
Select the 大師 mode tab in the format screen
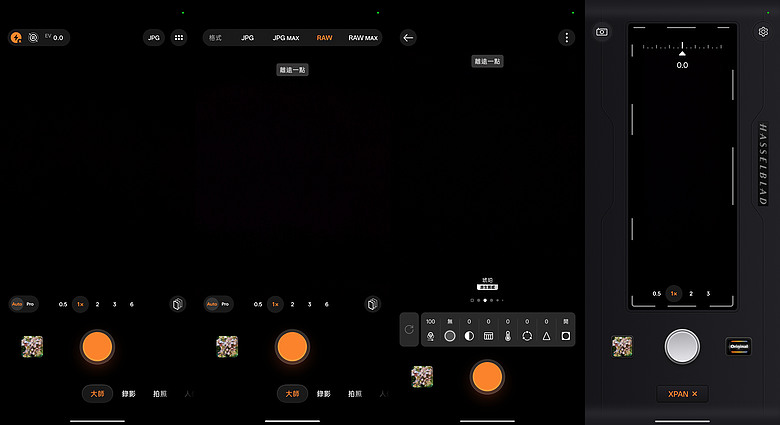(292, 394)
